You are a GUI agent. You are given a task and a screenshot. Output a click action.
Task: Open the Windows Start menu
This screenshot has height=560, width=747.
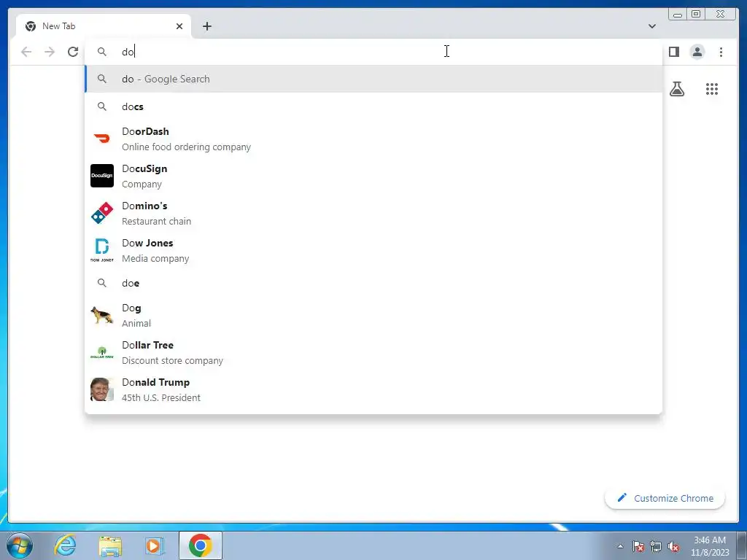coord(20,545)
